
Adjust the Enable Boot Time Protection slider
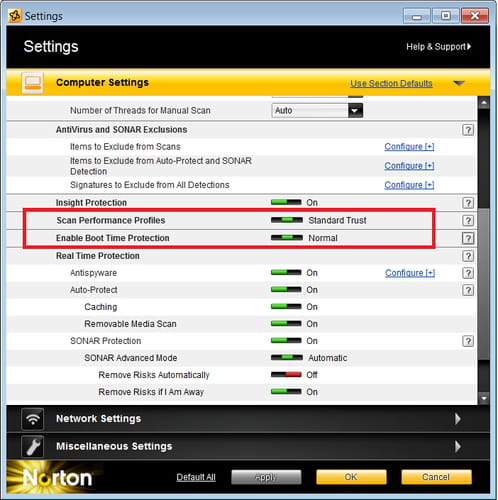tap(287, 238)
